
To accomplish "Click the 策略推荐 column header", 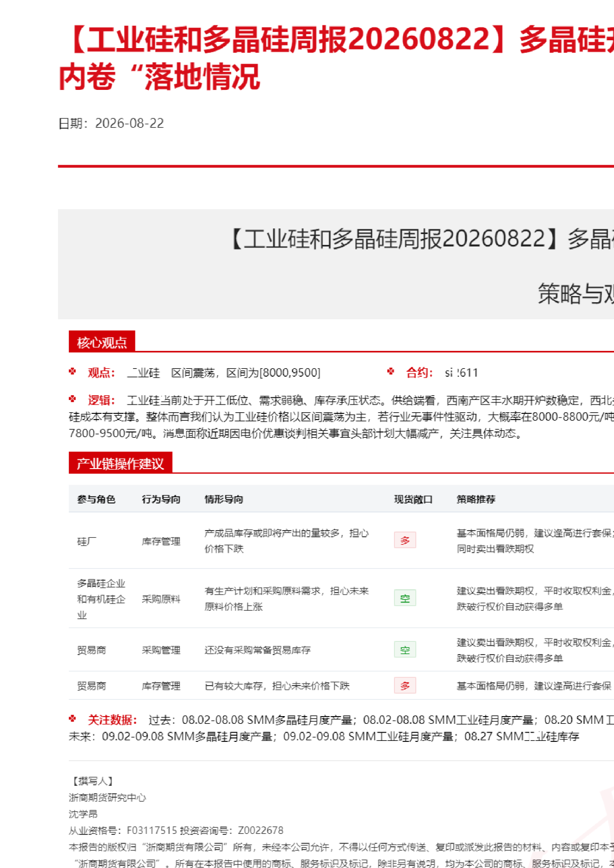I will [x=476, y=499].
